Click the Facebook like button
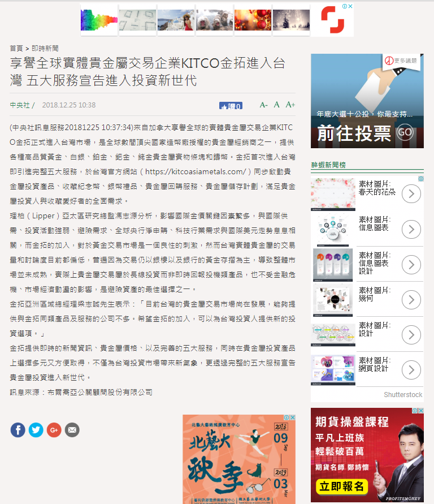This screenshot has width=434, height=504. [x=231, y=106]
